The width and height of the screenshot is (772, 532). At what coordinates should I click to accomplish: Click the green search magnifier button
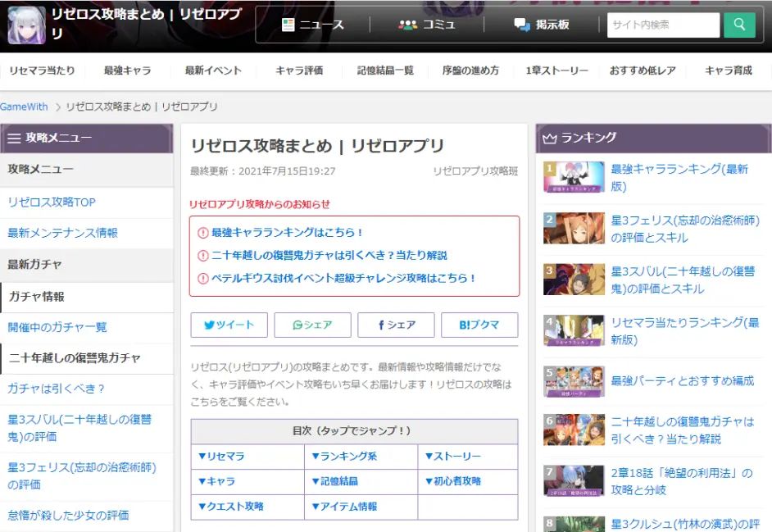[739, 25]
